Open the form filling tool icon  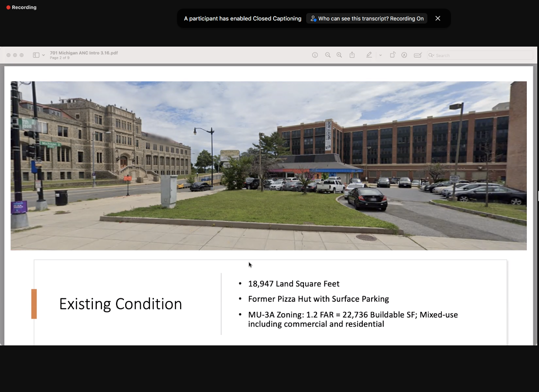(418, 55)
